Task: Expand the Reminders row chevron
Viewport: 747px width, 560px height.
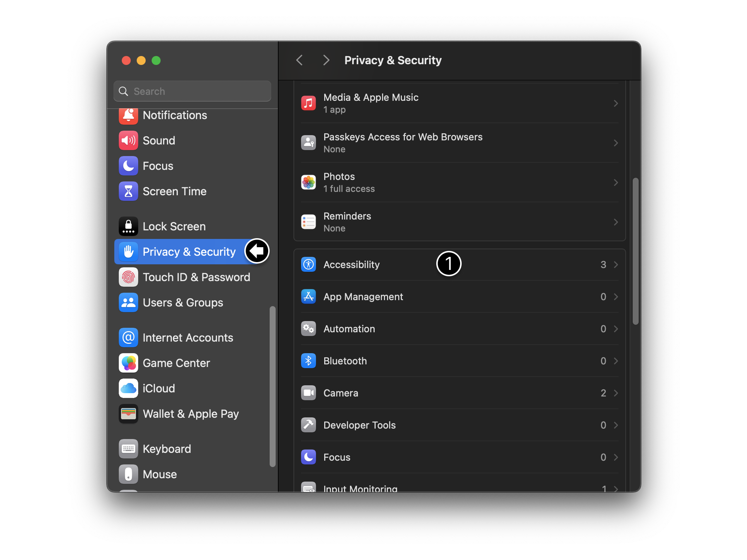Action: pyautogui.click(x=616, y=222)
